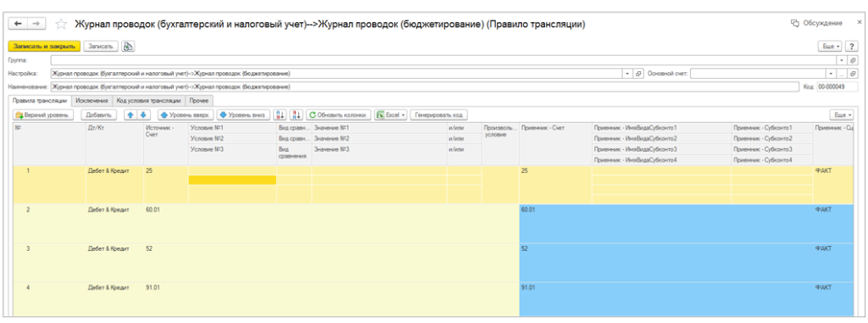Viewport: 868px width, 323px height.
Task: Switch to the Исключения tab
Action: point(92,101)
